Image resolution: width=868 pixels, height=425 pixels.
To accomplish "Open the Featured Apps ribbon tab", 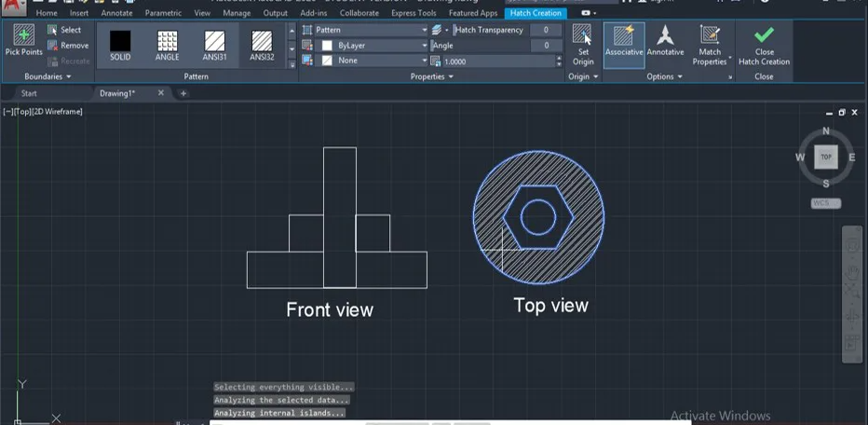I will (x=473, y=13).
